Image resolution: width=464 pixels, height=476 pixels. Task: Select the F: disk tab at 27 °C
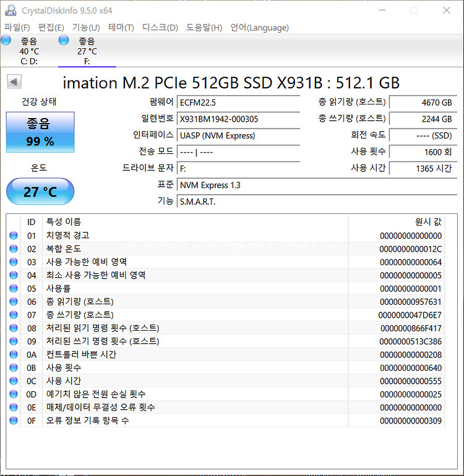pos(87,51)
